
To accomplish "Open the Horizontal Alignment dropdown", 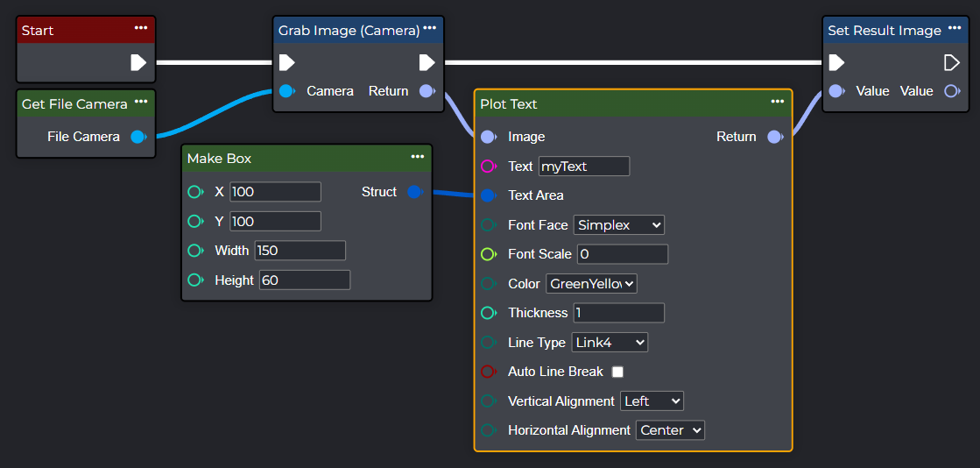I will 670,430.
